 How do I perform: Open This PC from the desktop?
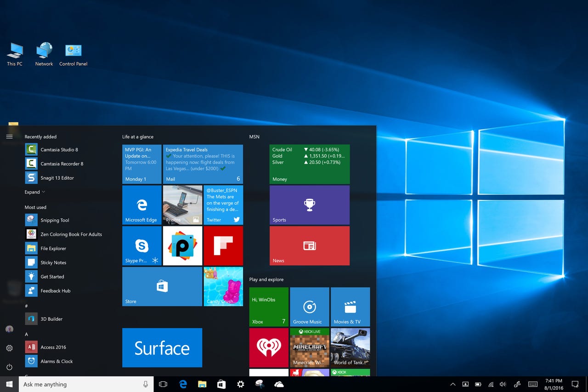pos(14,51)
